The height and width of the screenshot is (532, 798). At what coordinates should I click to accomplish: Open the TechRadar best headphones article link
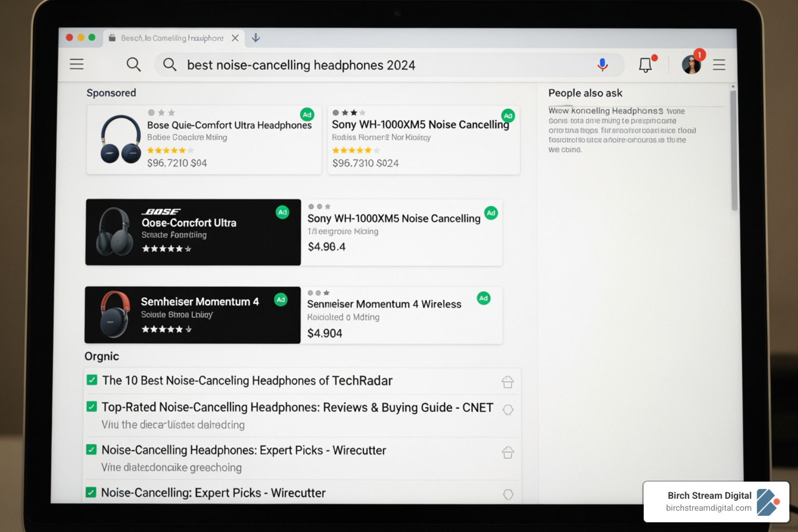[247, 380]
